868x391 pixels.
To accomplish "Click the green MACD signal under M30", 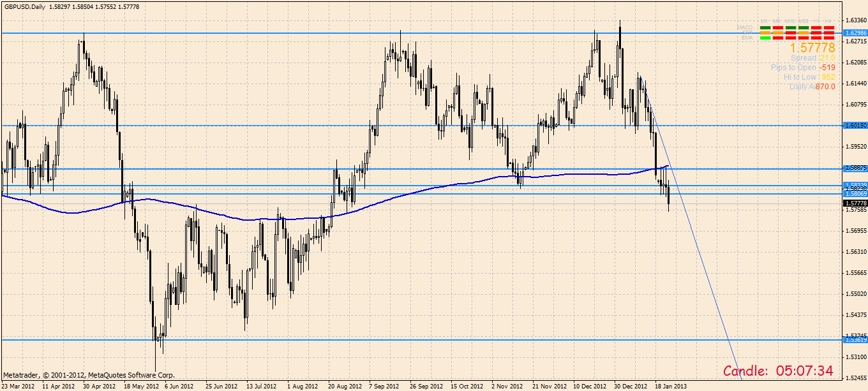I will point(804,27).
